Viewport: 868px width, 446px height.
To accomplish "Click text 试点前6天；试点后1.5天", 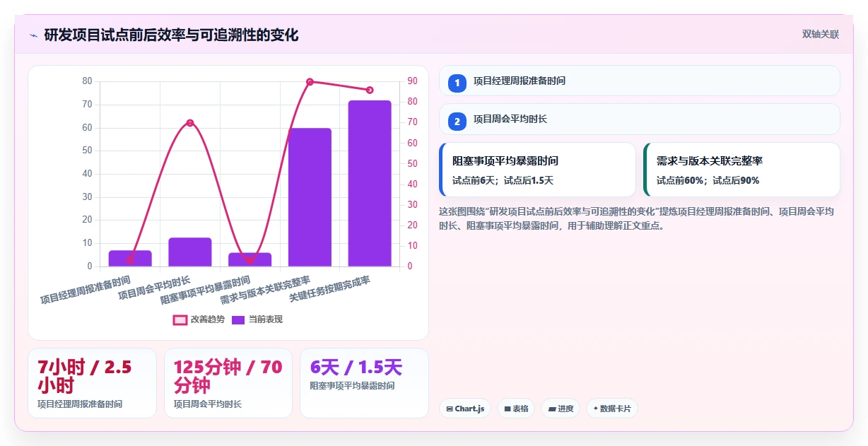I will point(503,180).
